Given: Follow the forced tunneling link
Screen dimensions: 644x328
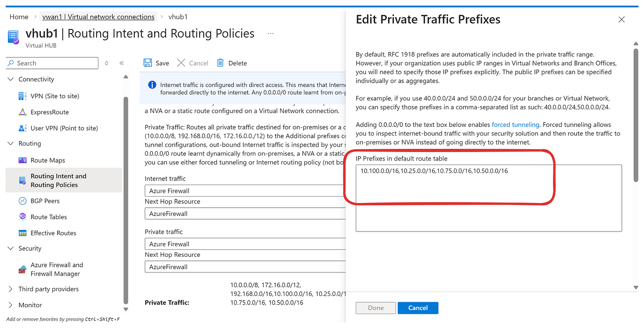Looking at the screenshot, I should click(x=515, y=124).
